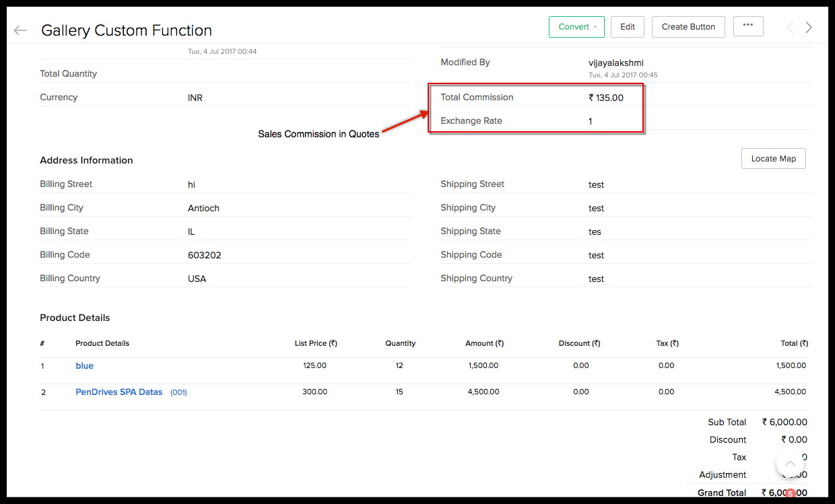Click the Edit button
Viewport: 835px width, 504px height.
(628, 27)
